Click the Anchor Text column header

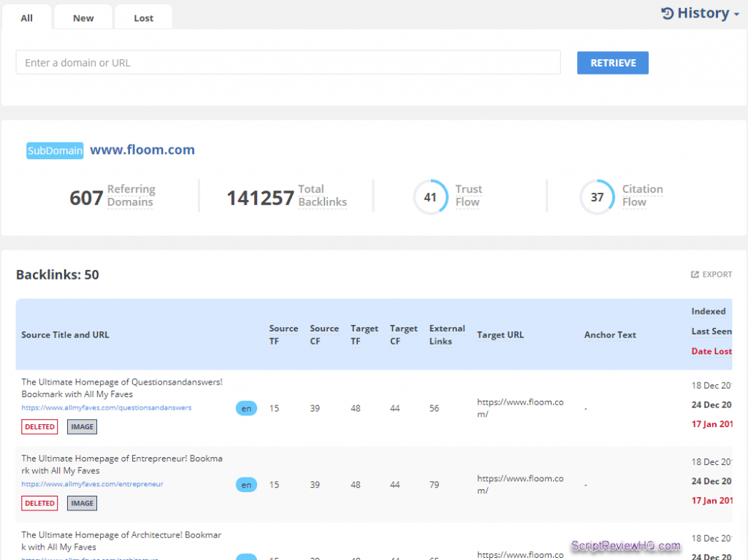click(610, 335)
